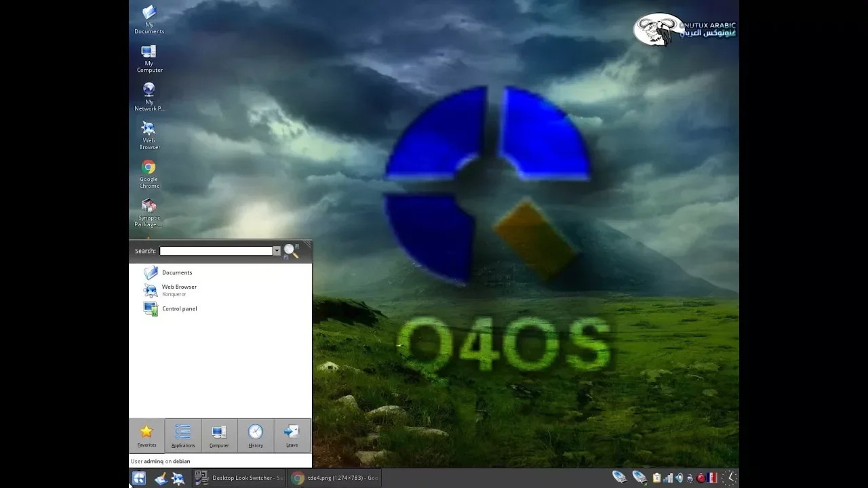The width and height of the screenshot is (868, 488).
Task: Expand the search field dropdown arrow
Action: click(277, 251)
